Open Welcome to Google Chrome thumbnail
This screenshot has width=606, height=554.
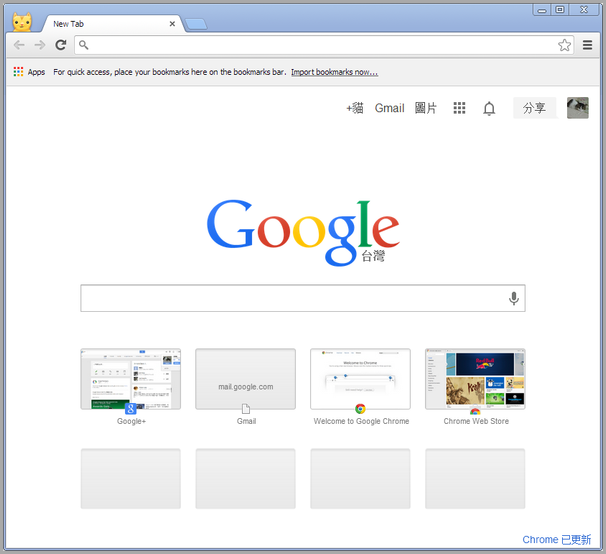360,379
